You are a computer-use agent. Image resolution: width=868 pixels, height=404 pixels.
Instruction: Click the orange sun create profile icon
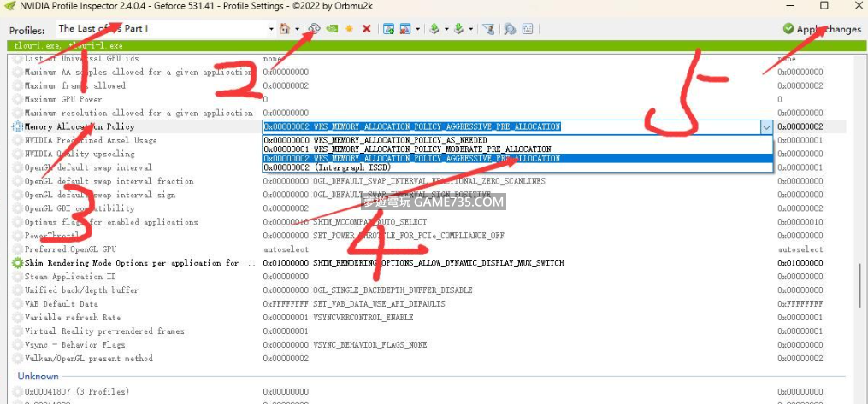point(349,29)
